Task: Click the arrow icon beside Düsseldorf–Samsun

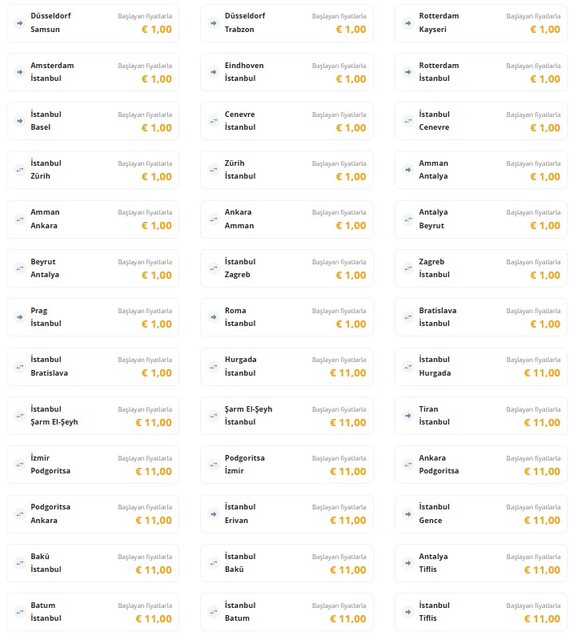Action: pos(20,23)
